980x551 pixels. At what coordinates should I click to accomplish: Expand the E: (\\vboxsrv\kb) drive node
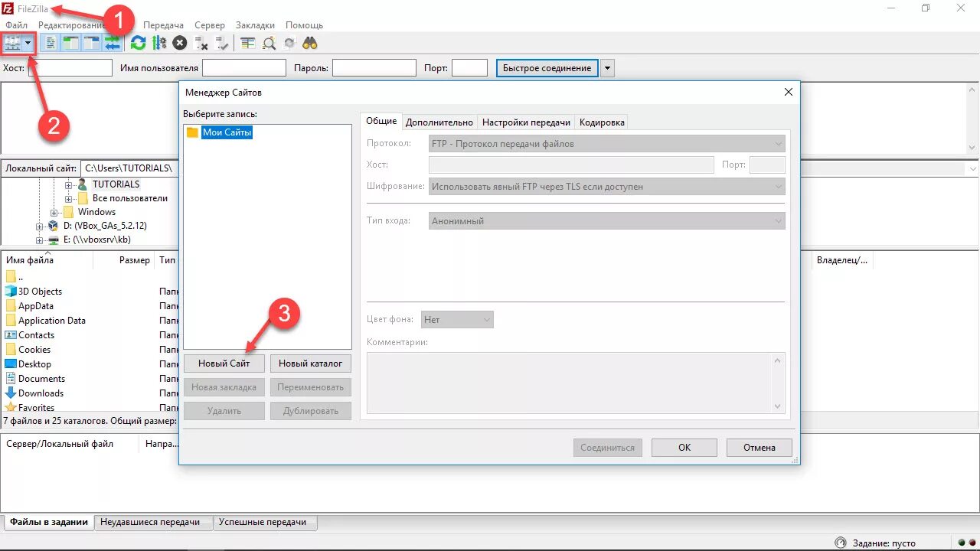(x=40, y=240)
